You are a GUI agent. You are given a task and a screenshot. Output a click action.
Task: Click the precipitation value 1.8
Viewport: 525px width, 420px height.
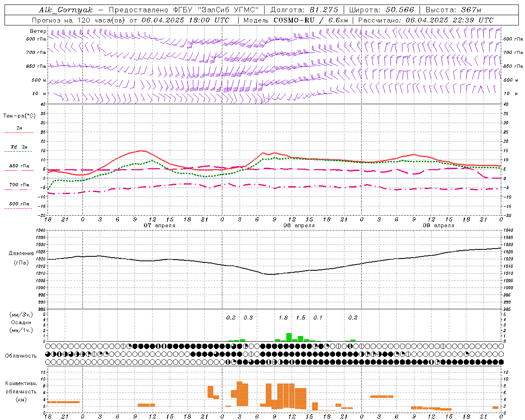pyautogui.click(x=283, y=317)
